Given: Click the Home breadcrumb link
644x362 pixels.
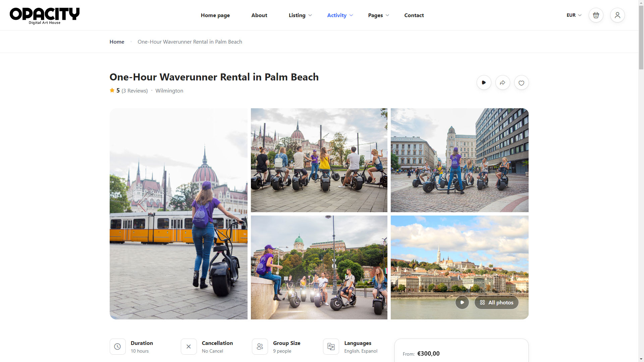Looking at the screenshot, I should point(117,42).
